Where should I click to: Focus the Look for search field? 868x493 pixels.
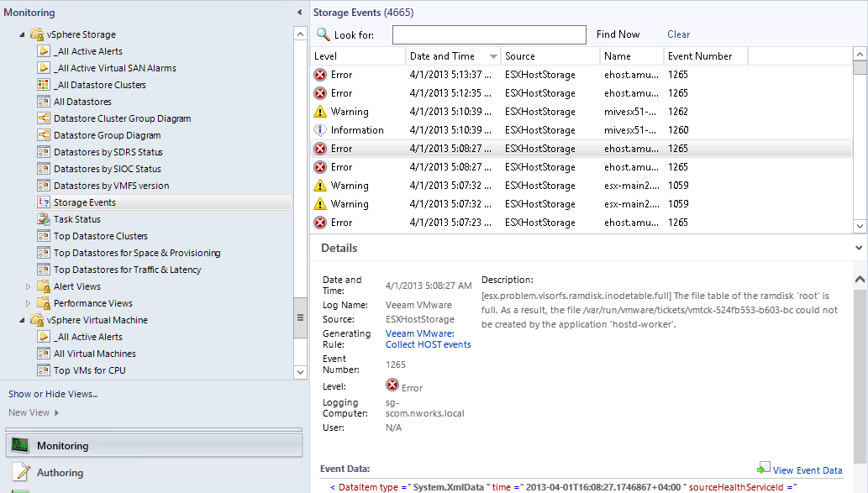tap(488, 34)
